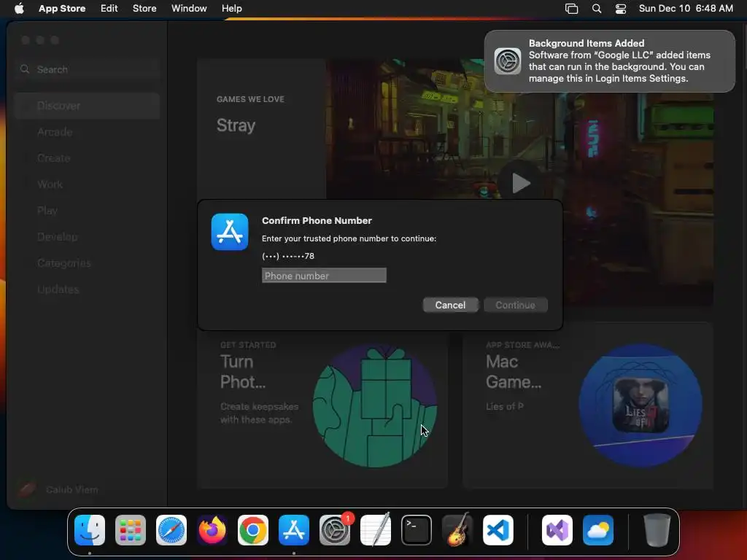Open Control Center in menu bar
The width and height of the screenshot is (747, 560).
(x=621, y=9)
